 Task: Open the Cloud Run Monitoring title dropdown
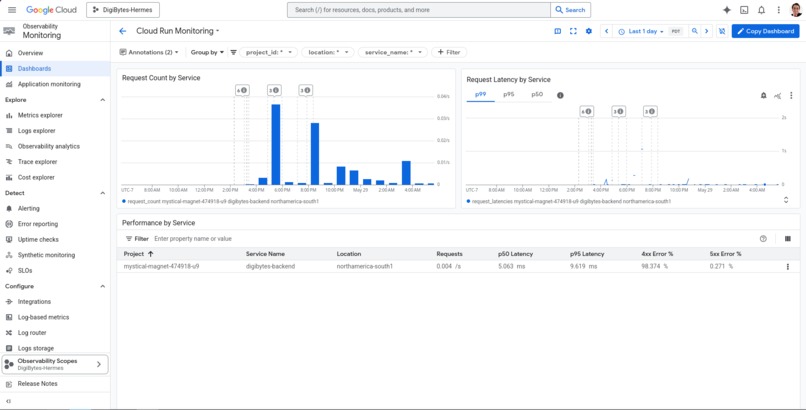pos(177,31)
